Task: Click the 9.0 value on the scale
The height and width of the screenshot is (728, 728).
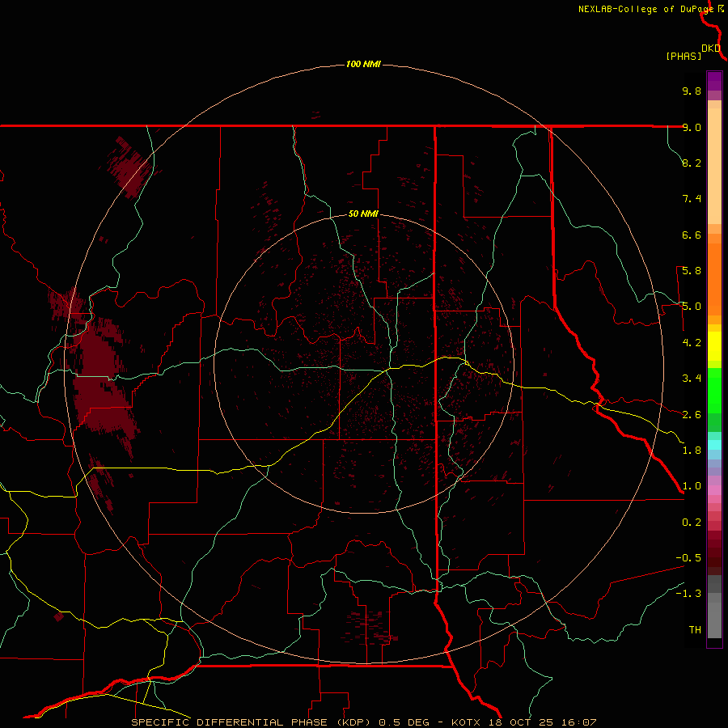Action: 692,127
